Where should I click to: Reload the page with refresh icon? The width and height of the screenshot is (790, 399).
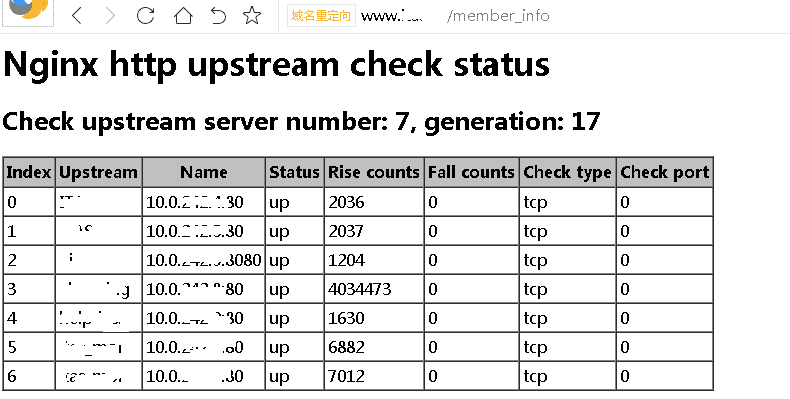pyautogui.click(x=146, y=16)
